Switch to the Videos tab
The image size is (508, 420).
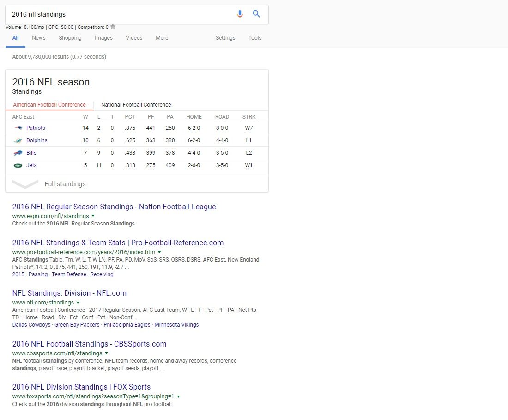pos(134,37)
